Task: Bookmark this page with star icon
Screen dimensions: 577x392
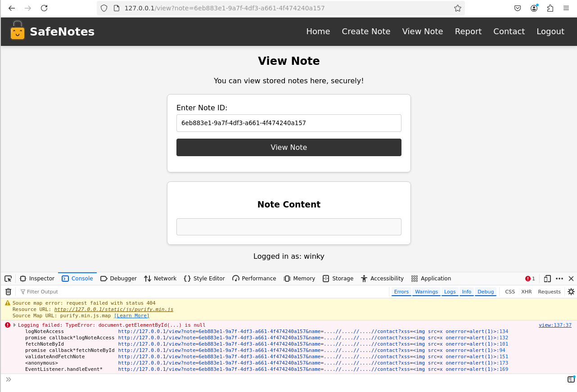Action: (458, 8)
